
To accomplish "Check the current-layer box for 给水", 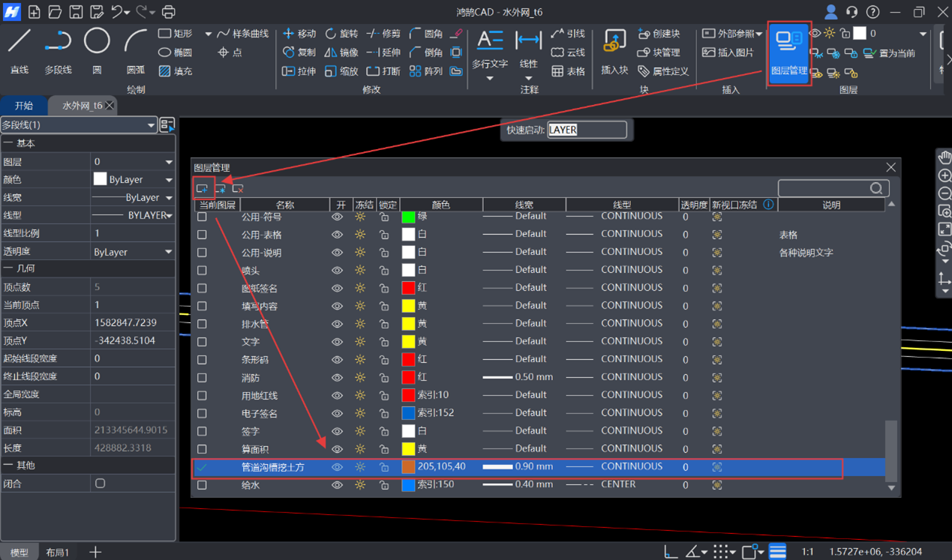I will point(202,485).
